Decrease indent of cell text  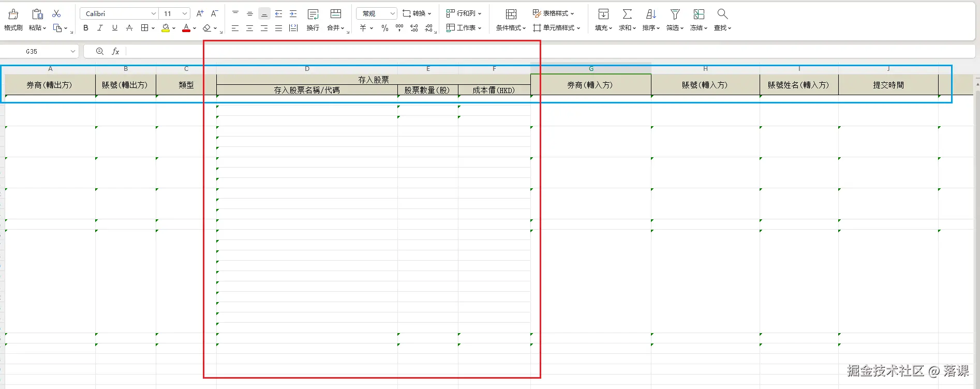[x=279, y=13]
